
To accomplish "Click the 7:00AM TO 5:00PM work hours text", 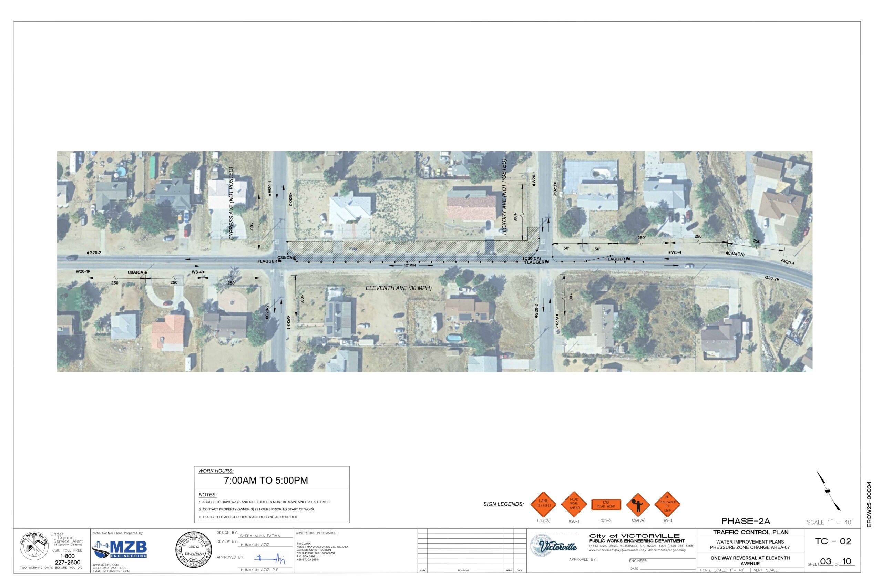I will click(266, 481).
